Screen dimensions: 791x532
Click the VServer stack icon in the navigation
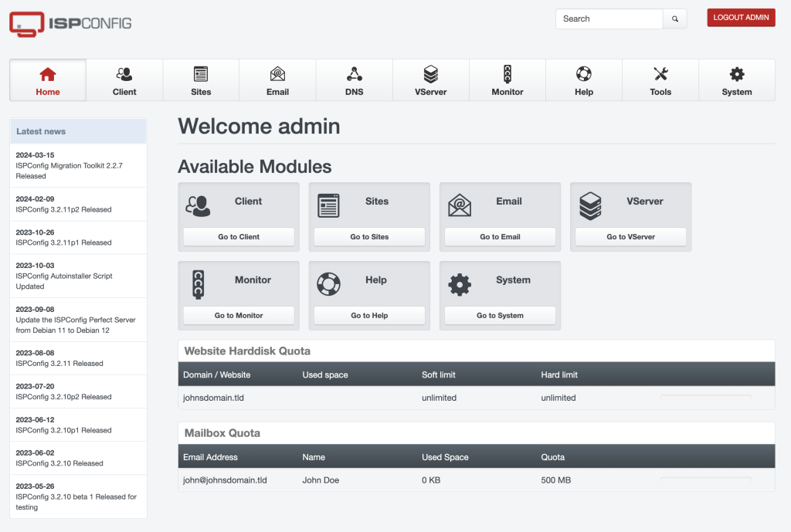coord(430,74)
